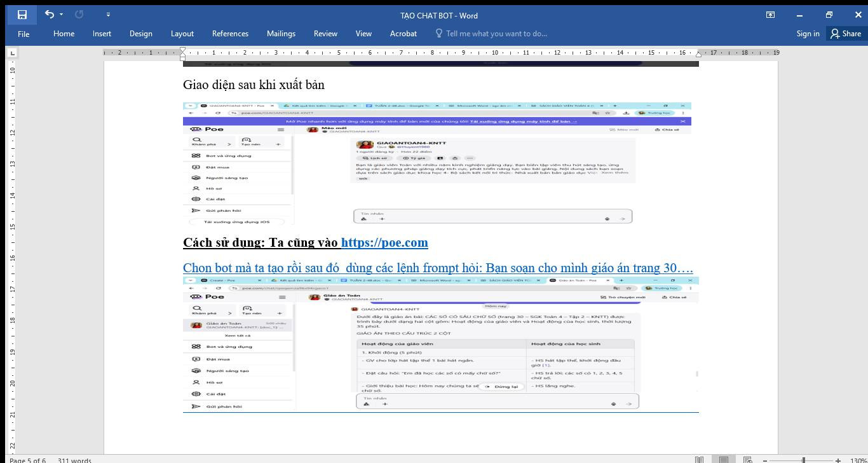Switch to the Home tab

point(64,34)
